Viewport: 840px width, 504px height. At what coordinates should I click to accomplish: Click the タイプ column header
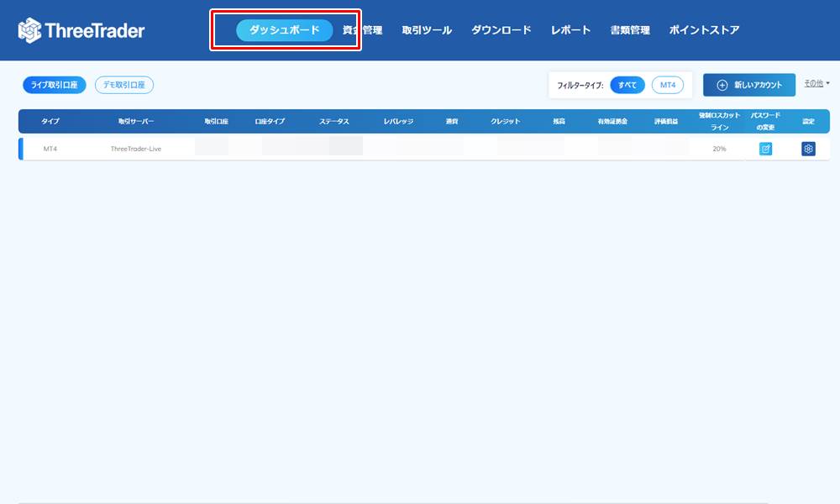point(50,121)
